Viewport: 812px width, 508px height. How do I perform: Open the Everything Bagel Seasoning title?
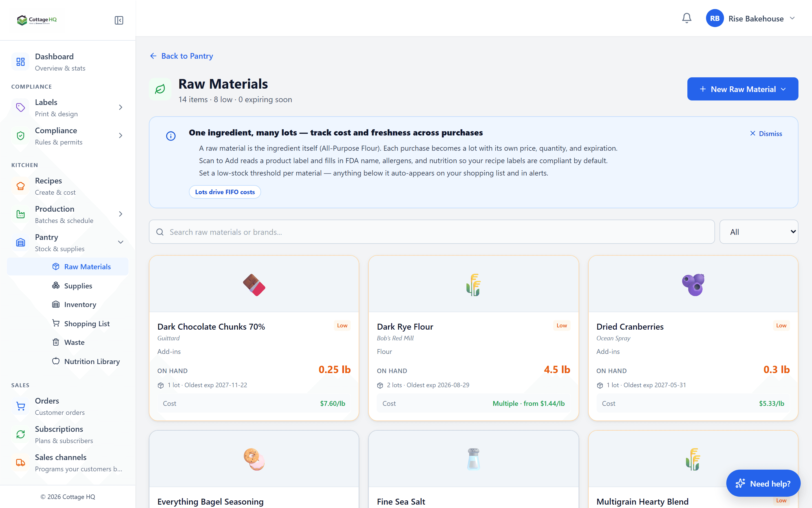click(x=210, y=502)
